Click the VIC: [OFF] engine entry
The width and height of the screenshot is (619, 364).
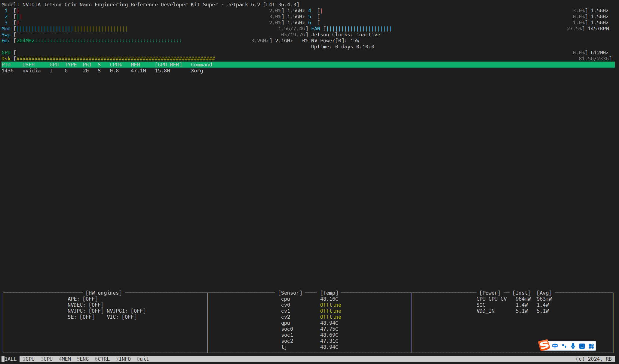pyautogui.click(x=122, y=317)
